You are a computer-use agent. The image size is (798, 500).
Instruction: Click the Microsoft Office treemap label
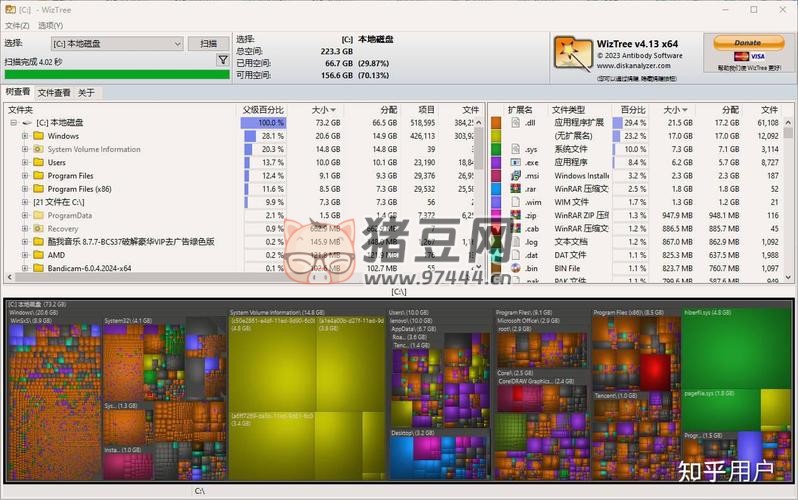point(528,321)
